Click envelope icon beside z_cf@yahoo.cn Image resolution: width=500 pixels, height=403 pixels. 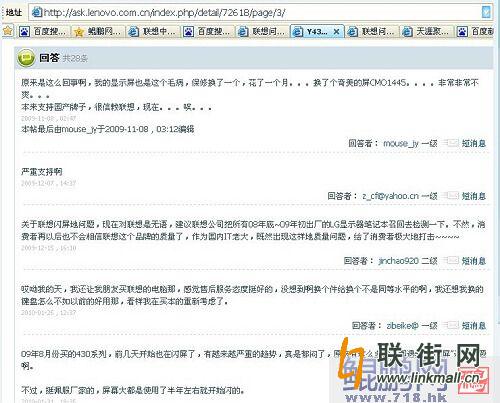point(451,195)
